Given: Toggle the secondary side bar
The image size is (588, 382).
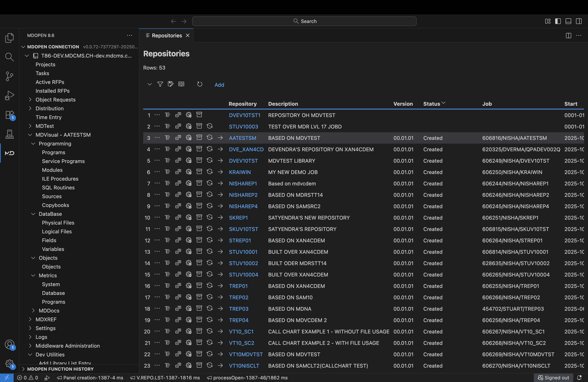Looking at the screenshot, I should 579,21.
